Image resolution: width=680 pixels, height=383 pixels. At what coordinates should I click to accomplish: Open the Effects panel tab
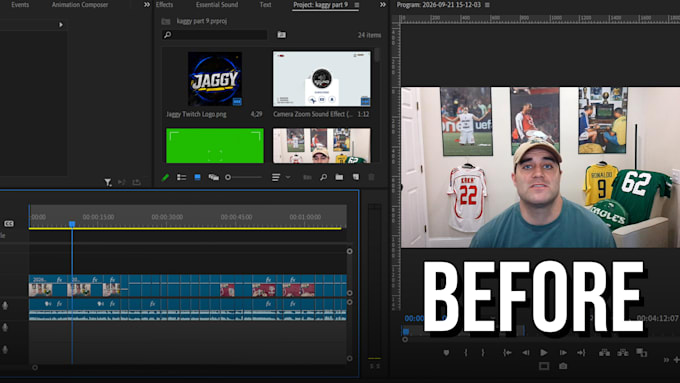[164, 5]
